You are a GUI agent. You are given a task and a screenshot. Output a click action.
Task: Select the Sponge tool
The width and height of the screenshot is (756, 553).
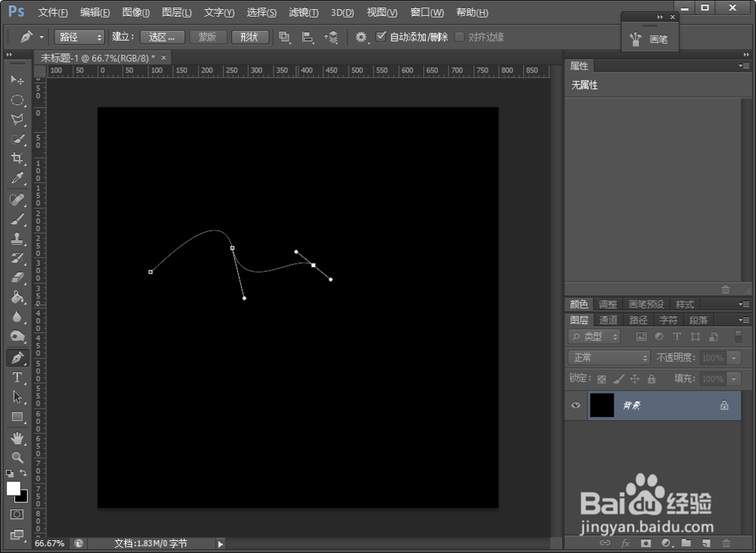coord(17,336)
